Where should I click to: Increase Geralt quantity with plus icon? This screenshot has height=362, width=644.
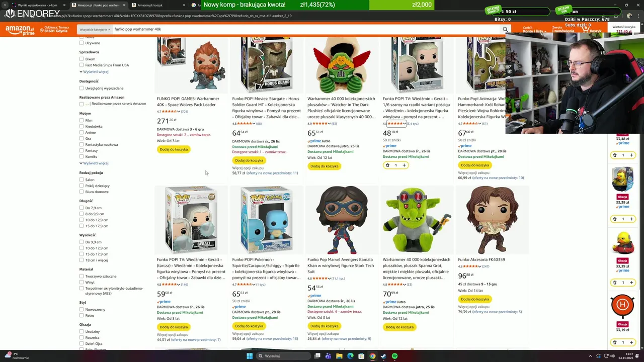(x=404, y=165)
